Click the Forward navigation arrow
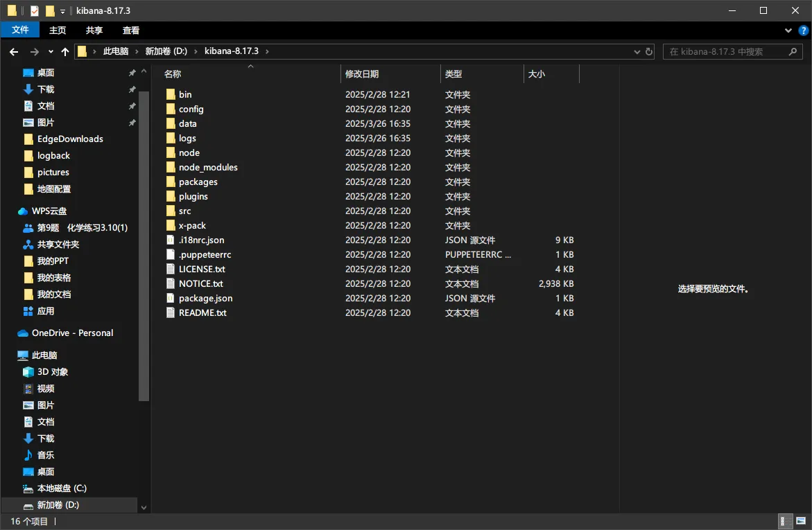Screen dimensions: 812x530 pos(34,52)
